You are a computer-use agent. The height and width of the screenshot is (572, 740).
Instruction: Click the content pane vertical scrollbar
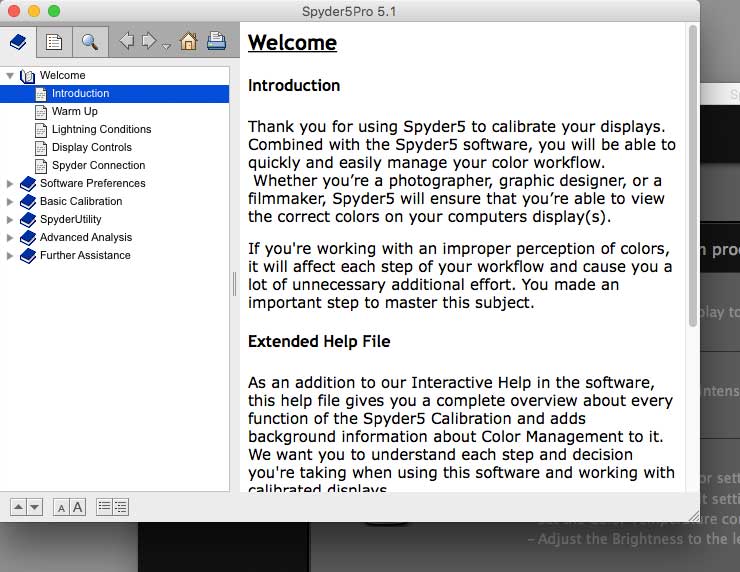(x=693, y=176)
